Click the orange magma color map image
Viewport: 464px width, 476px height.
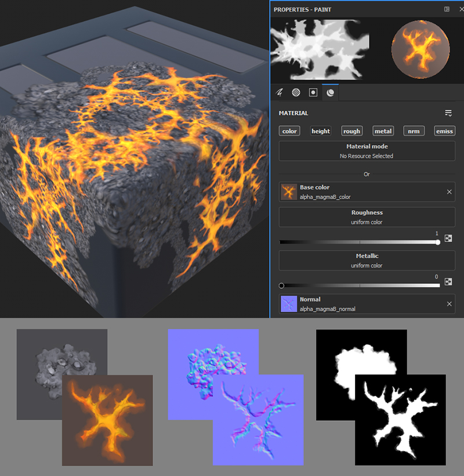point(107,420)
